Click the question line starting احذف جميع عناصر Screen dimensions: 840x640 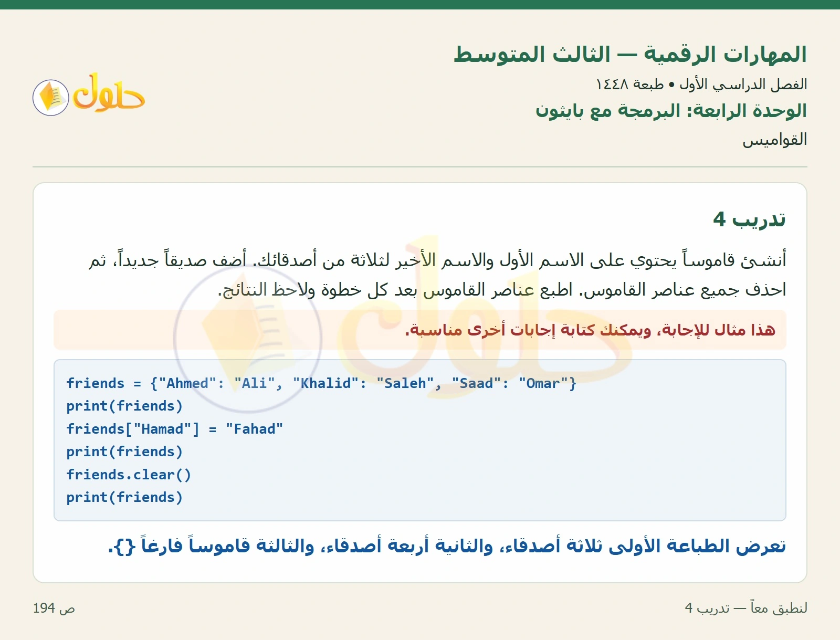tap(502, 290)
